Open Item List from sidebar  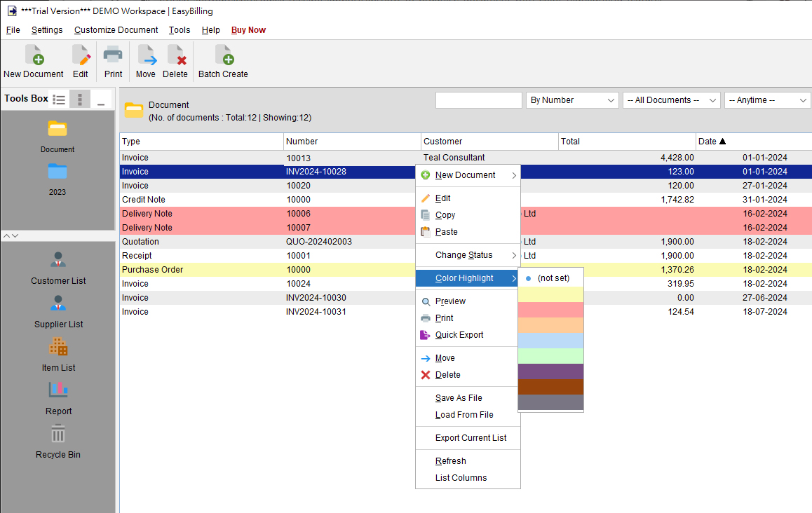coord(58,355)
